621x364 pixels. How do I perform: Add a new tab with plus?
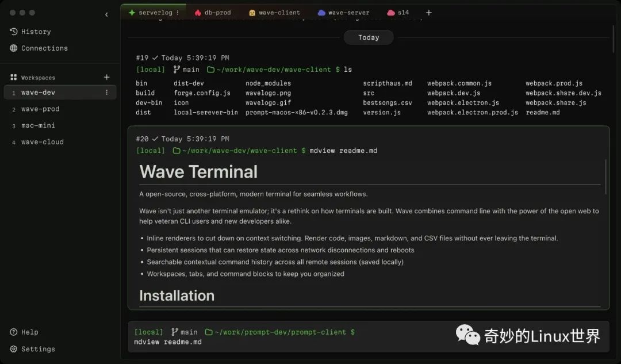[428, 13]
